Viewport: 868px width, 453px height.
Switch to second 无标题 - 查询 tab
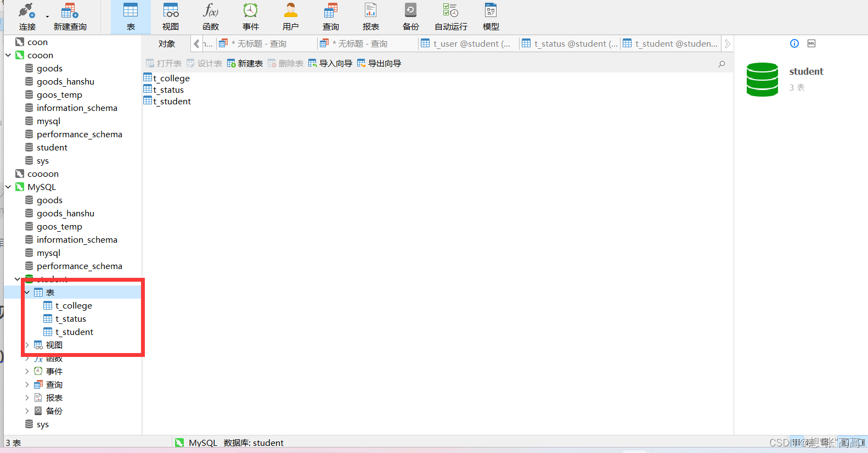point(367,43)
